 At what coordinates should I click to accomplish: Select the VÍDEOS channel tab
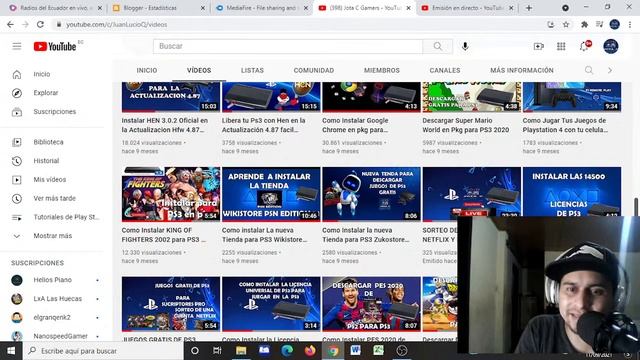coord(199,70)
